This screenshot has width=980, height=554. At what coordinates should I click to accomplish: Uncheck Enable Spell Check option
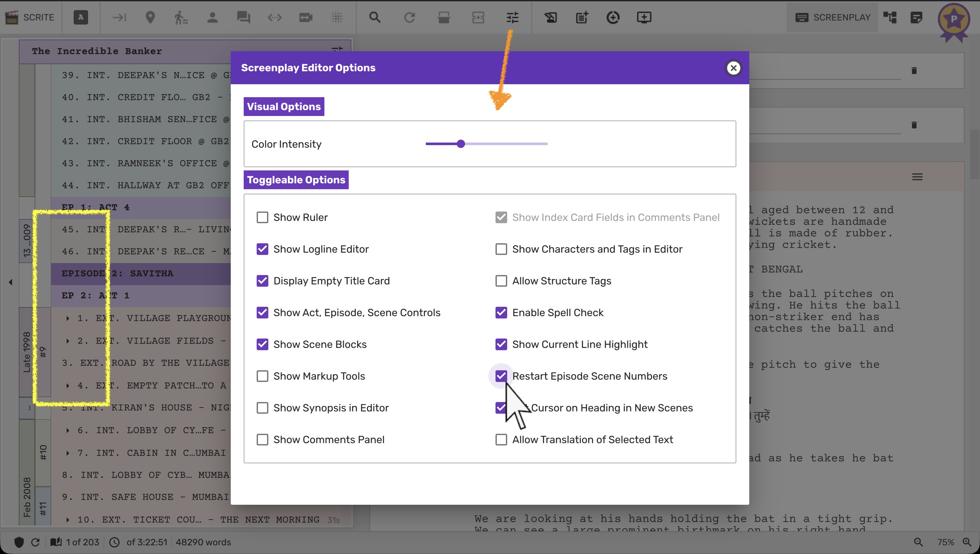point(501,312)
